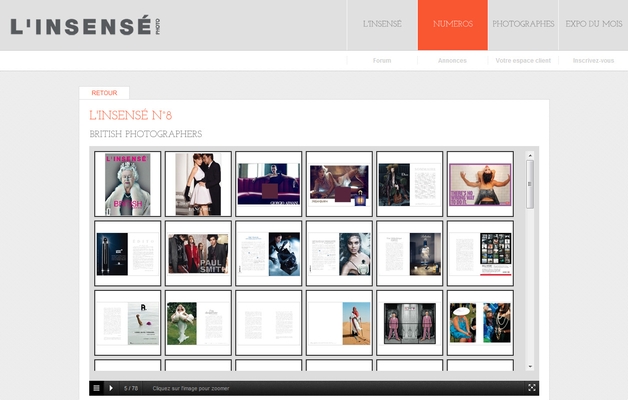Image resolution: width=628 pixels, height=400 pixels.
Task: Open the 'There's no wrong way' thumbnail
Action: pyautogui.click(x=480, y=184)
